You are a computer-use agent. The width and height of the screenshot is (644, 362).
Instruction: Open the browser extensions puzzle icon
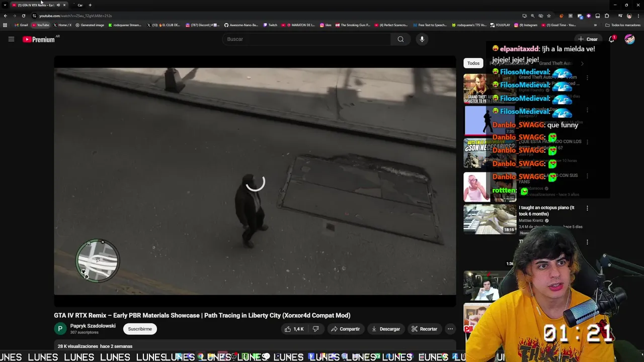point(607,16)
